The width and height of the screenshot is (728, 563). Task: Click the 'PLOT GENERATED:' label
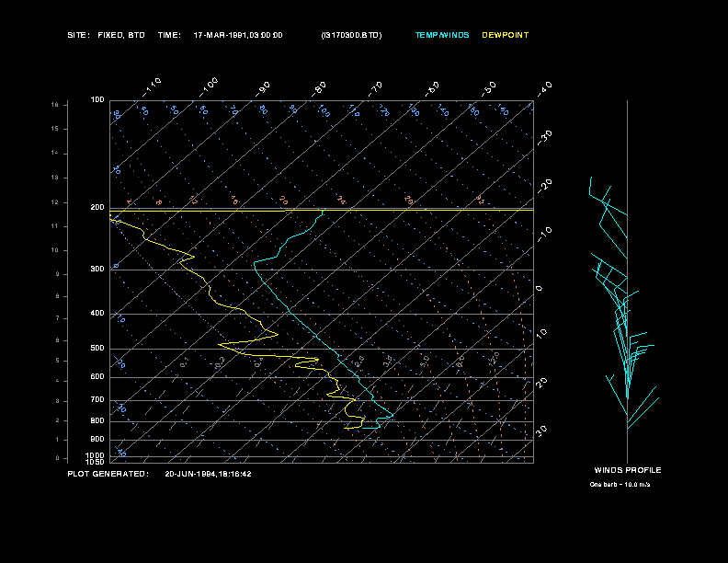click(x=108, y=474)
